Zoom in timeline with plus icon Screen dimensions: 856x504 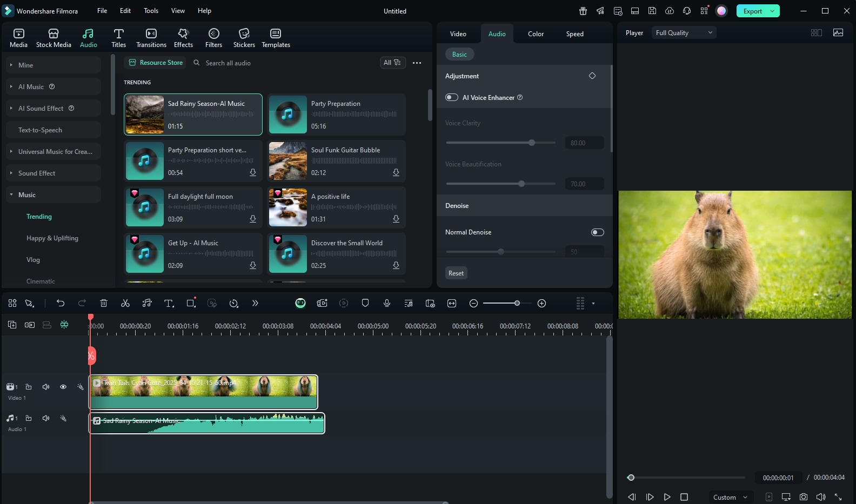click(x=542, y=304)
